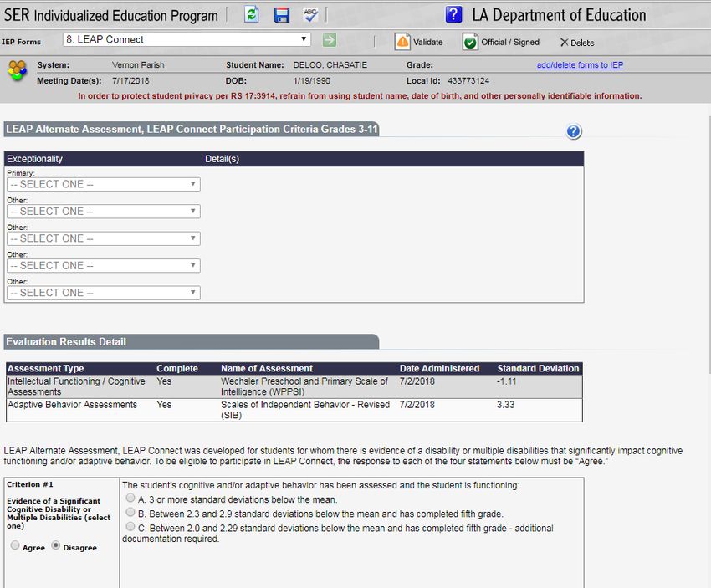Image resolution: width=711 pixels, height=588 pixels.
Task: Save the form with the floppy disk icon
Action: (x=282, y=15)
